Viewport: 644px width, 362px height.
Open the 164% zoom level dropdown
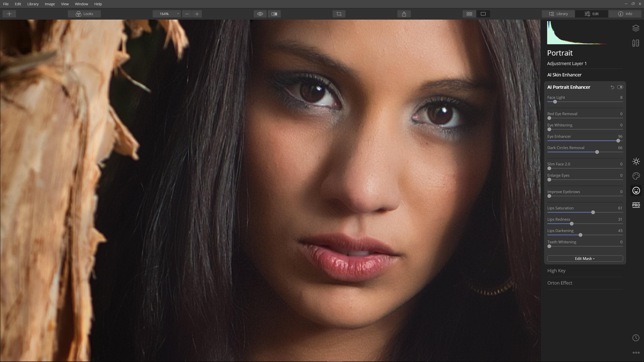click(x=167, y=14)
